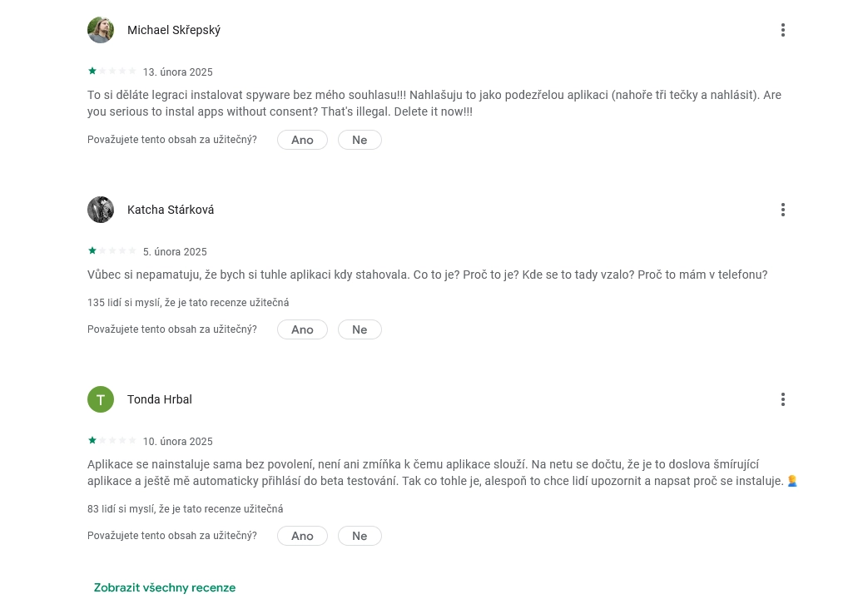Click star rating on Tonda Hrbal's review
The image size is (868, 604).
(112, 441)
